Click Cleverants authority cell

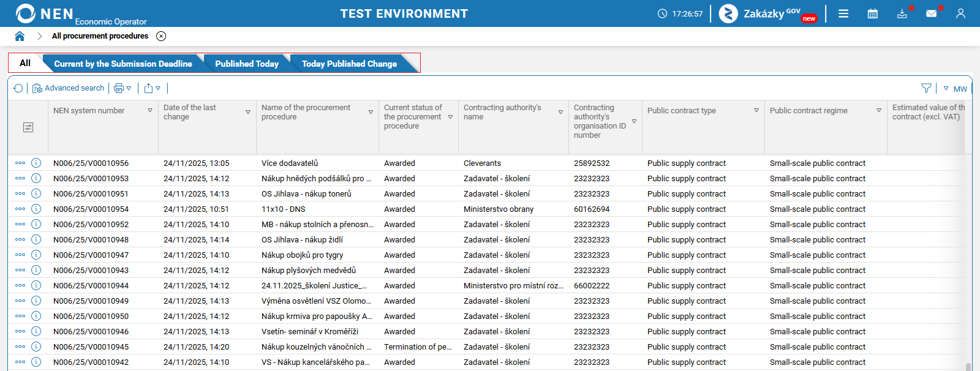(482, 163)
